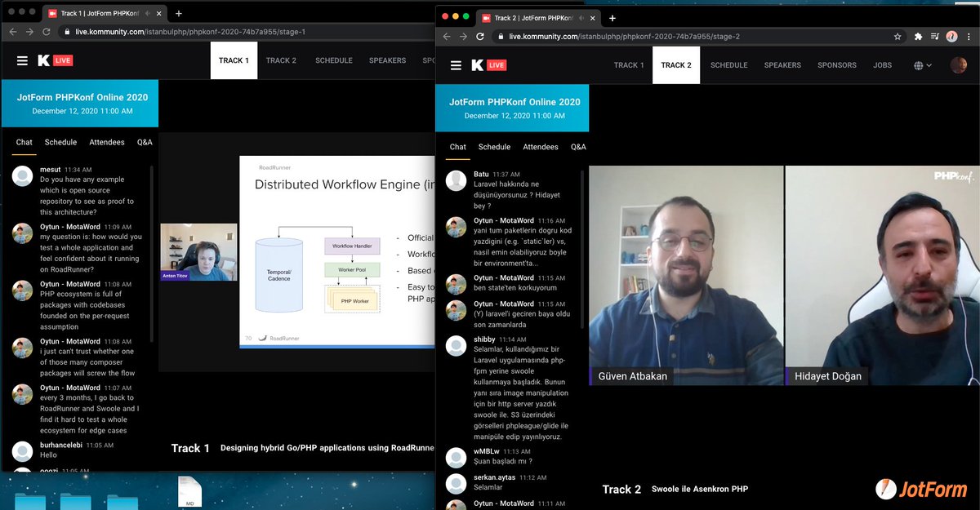Go forward in Track 2 browser window
The height and width of the screenshot is (510, 980).
click(463, 36)
